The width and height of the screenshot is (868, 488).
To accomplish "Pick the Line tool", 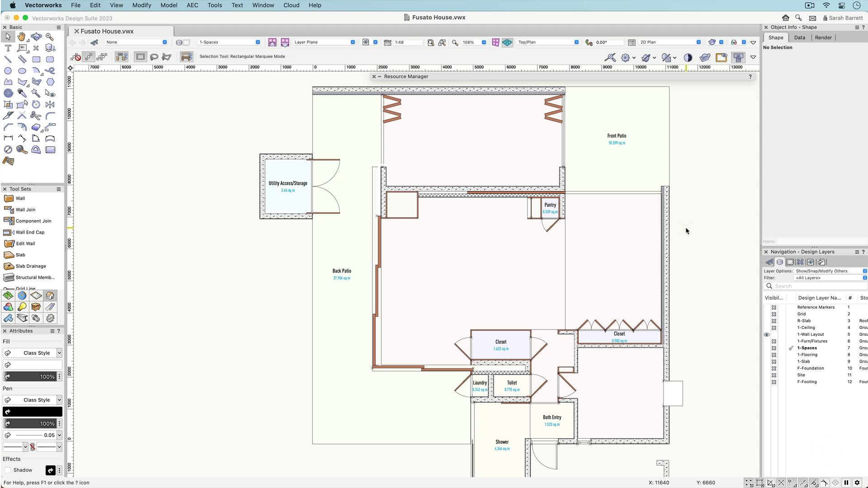I will [8, 59].
